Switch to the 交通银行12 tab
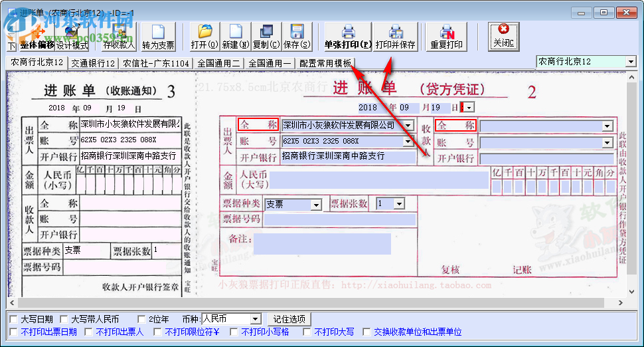644x347 pixels. 93,63
